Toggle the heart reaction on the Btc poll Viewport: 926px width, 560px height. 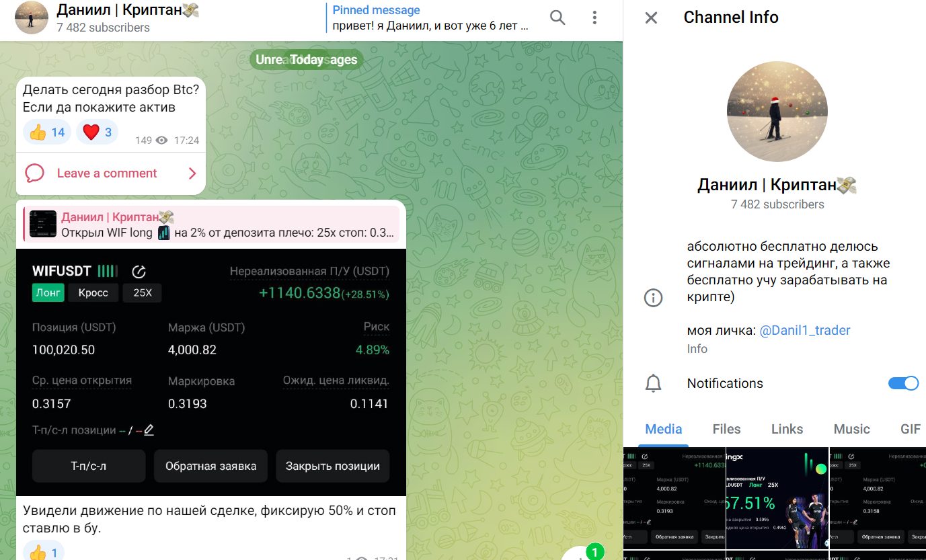(x=97, y=132)
